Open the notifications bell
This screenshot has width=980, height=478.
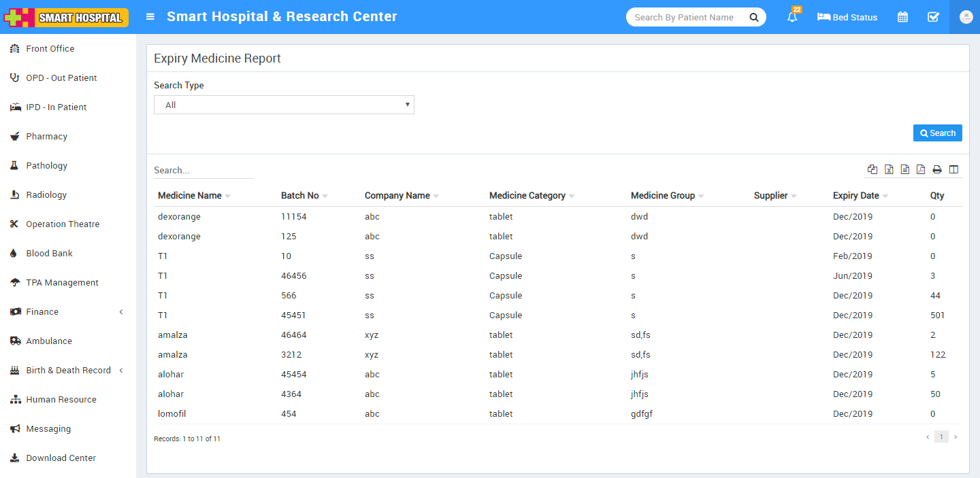(x=792, y=17)
